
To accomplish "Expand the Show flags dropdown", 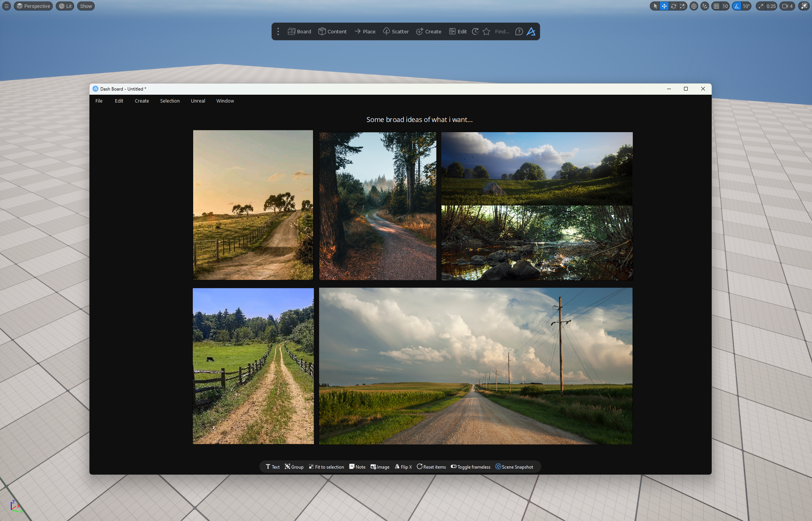I will point(86,6).
